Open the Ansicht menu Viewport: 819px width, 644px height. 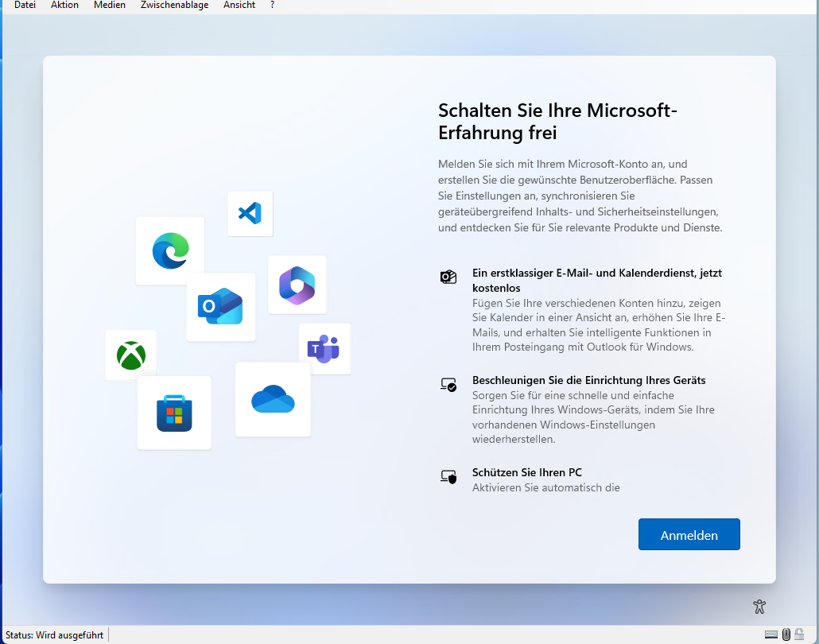tap(239, 6)
